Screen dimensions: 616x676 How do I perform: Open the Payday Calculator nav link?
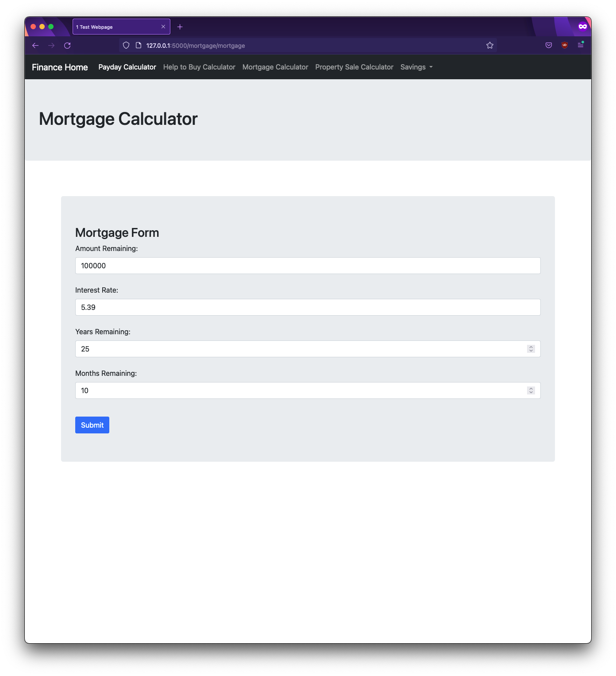pos(127,67)
